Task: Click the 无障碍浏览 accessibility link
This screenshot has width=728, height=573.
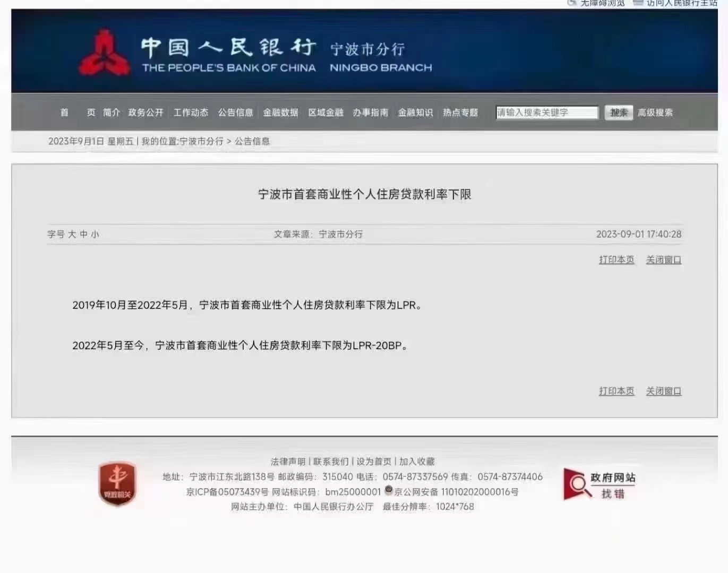Action: (x=602, y=3)
